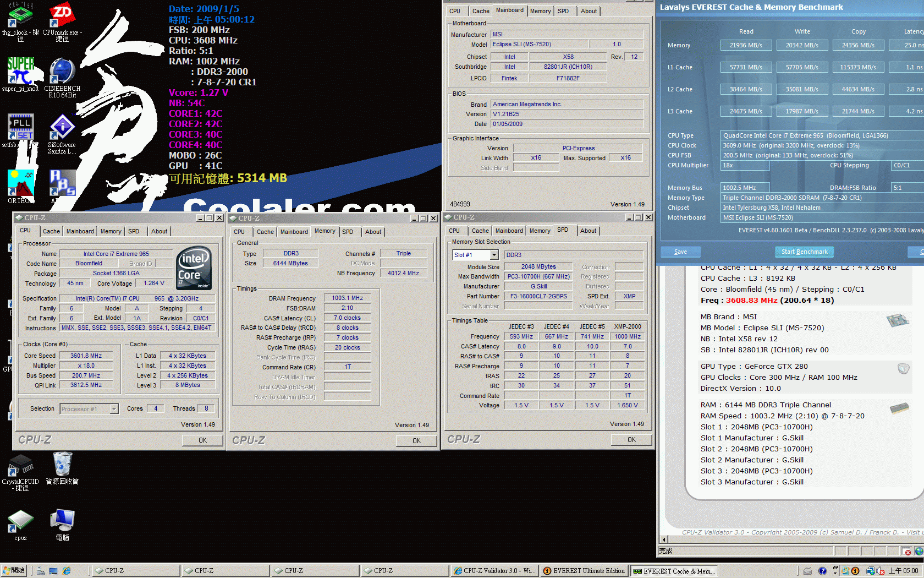Switch to About tab in the CPU-tab CPU-Z window
The height and width of the screenshot is (578, 924).
(x=159, y=231)
